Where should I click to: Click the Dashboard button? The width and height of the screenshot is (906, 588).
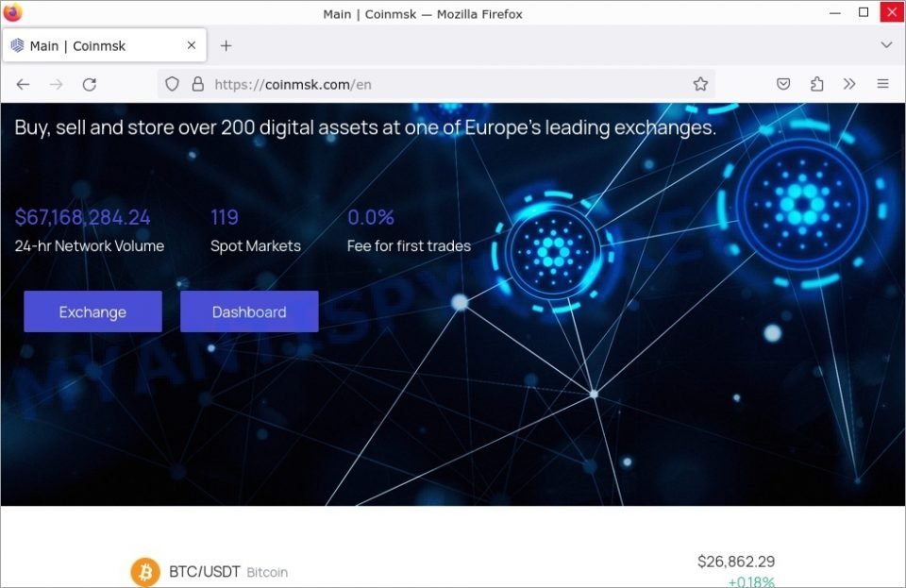point(249,311)
